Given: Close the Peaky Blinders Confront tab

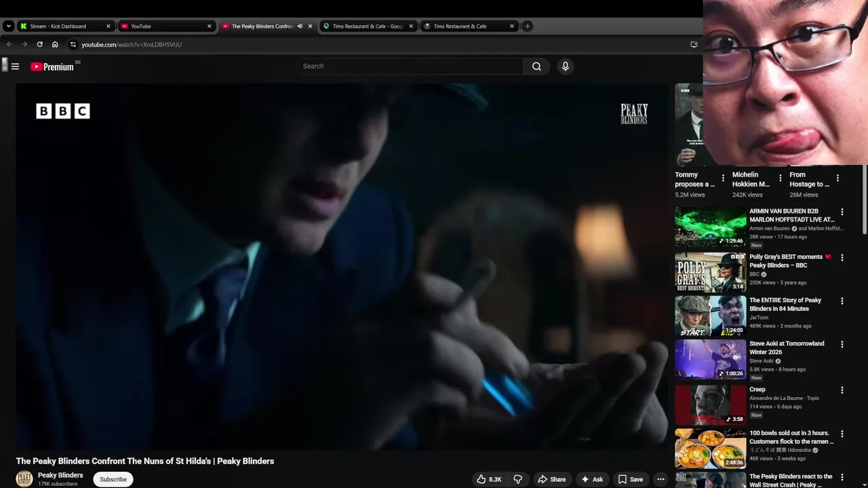Looking at the screenshot, I should (x=310, y=26).
